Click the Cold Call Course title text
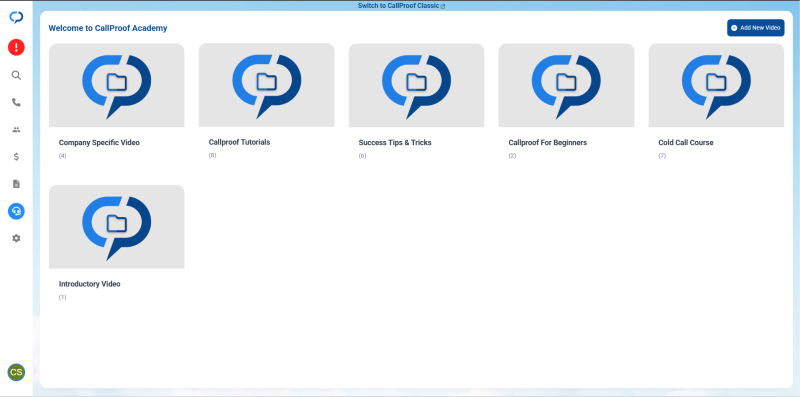 pyautogui.click(x=686, y=143)
